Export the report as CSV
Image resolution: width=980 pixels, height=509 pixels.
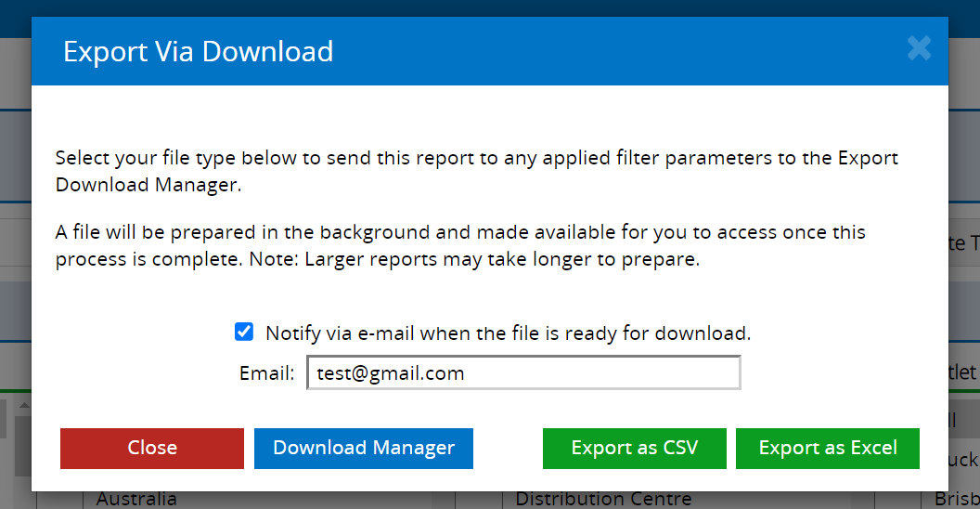coord(635,449)
